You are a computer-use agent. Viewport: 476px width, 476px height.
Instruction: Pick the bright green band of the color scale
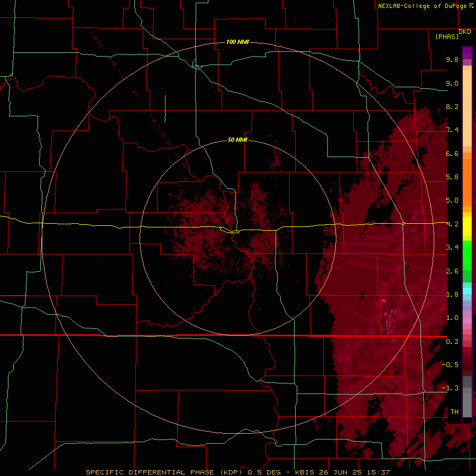(467, 255)
